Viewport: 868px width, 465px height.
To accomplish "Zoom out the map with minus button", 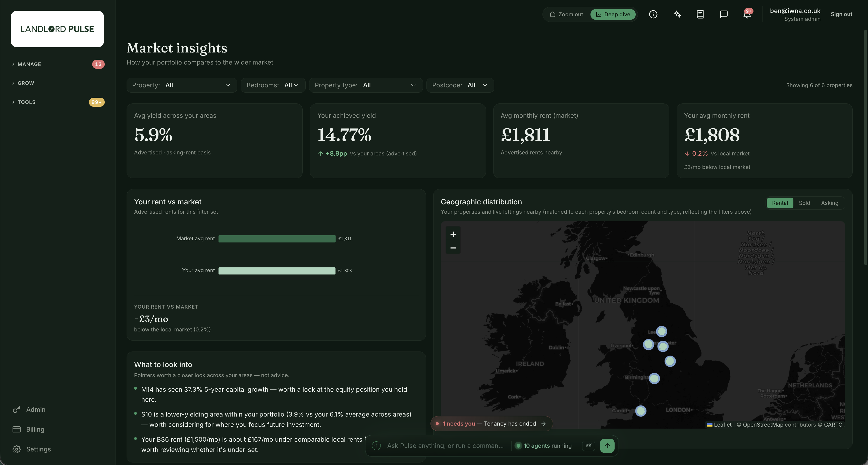I will [453, 248].
